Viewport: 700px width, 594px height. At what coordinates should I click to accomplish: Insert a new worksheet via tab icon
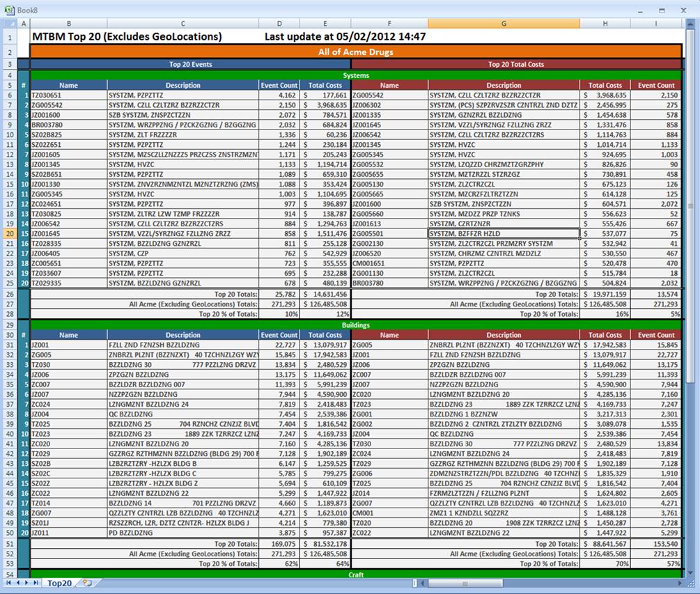88,583
